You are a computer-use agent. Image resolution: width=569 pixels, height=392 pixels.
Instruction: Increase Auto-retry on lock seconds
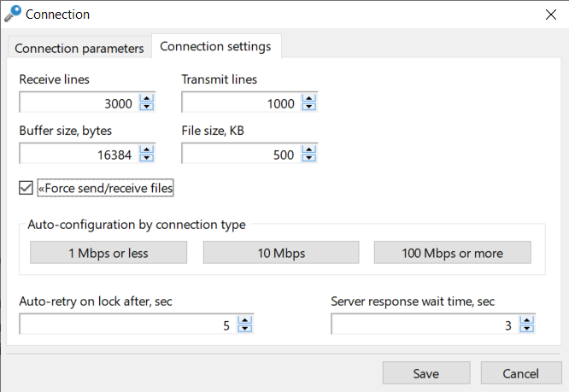[x=245, y=320]
